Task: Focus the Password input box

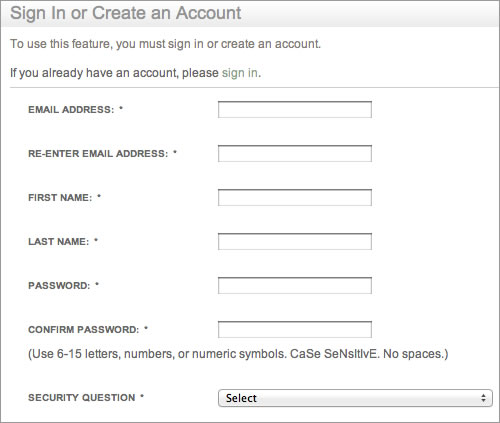Action: 295,286
